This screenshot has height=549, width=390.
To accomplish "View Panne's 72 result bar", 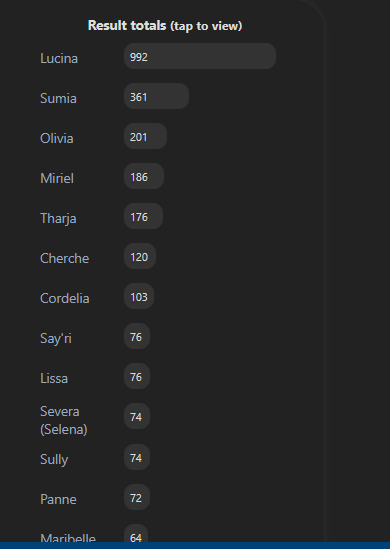I will 137,497.
